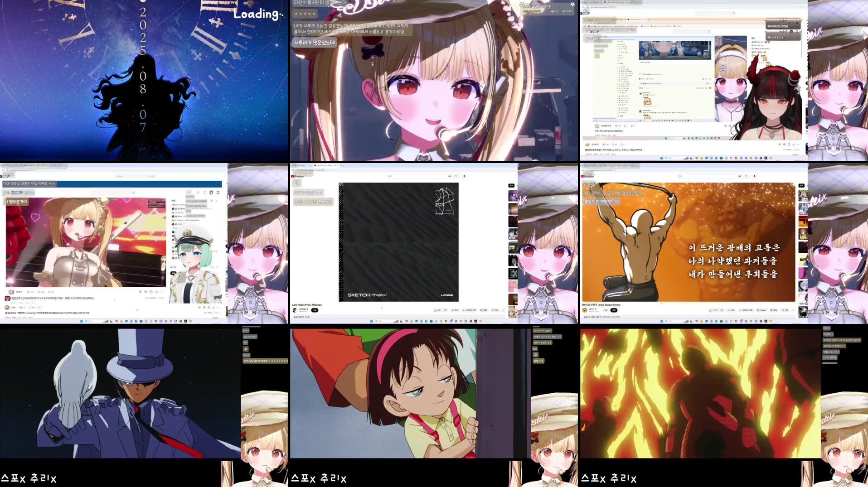Open Windows Start under the SOOP stream page
The height and width of the screenshot is (487, 868).
(x=81, y=321)
